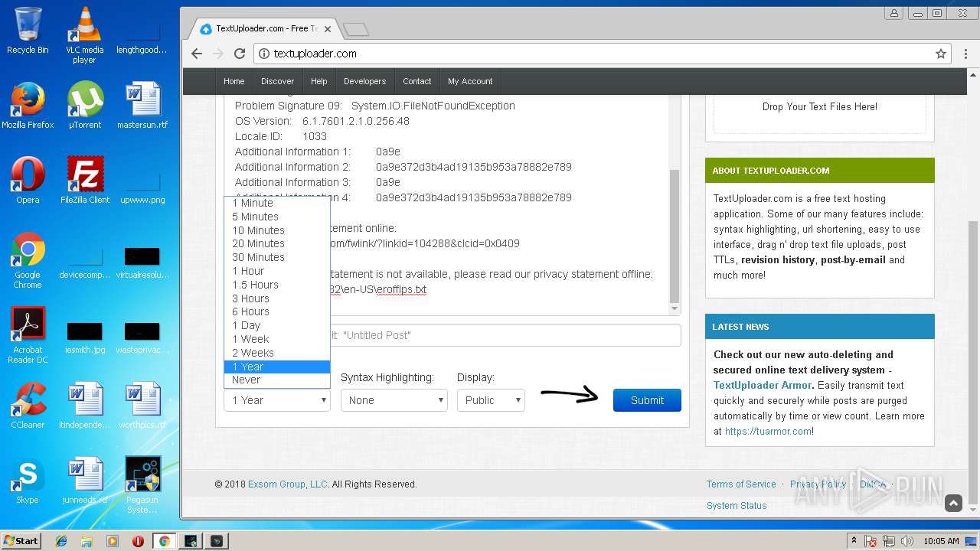Screen dimensions: 980x551
Task: Launch CCleaner desktop shortcut
Action: coord(28,406)
